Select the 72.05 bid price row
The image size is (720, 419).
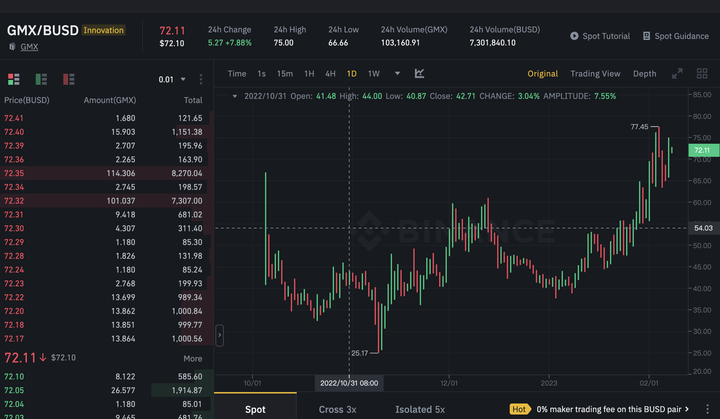coord(107,390)
